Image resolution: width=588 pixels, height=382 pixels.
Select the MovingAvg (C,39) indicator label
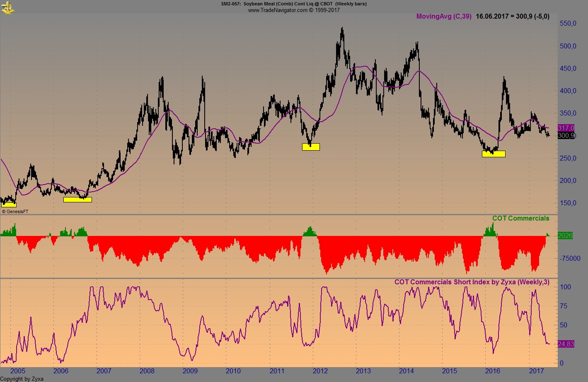point(443,16)
